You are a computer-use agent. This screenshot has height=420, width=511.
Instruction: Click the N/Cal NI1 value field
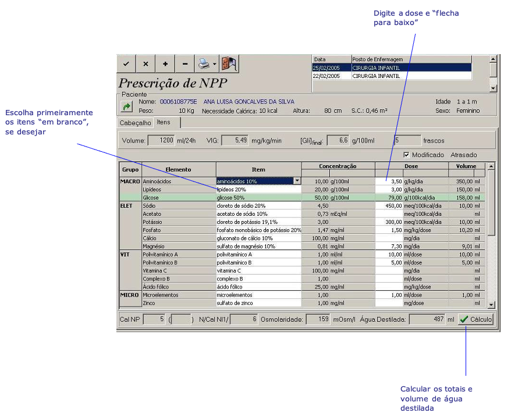244,319
